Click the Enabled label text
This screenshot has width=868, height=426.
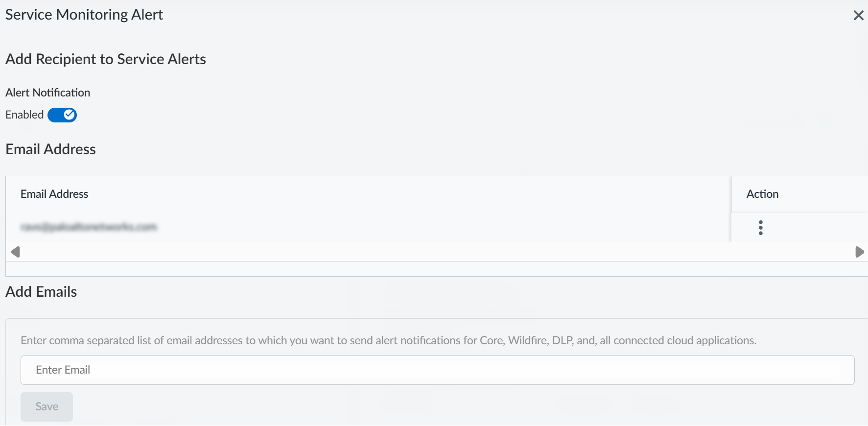[24, 115]
